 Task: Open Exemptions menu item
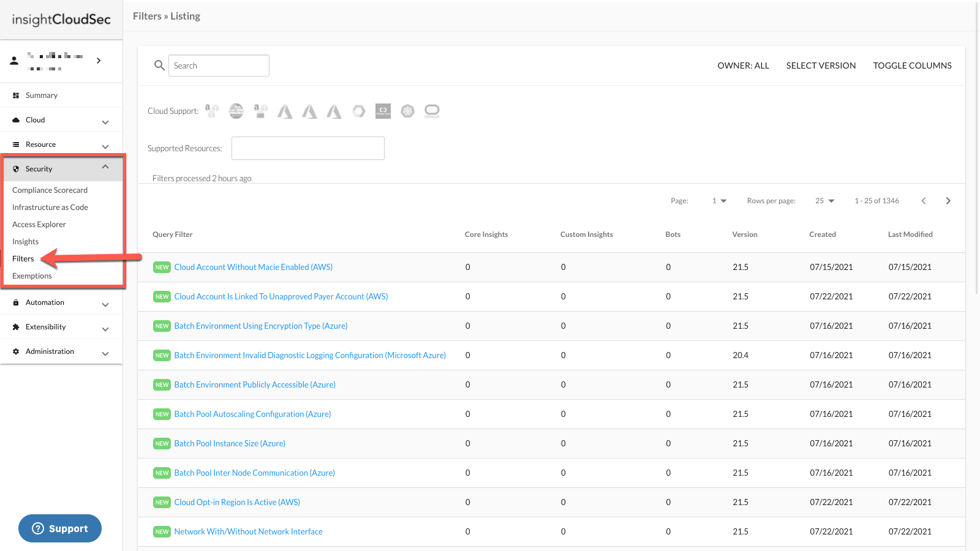click(32, 276)
